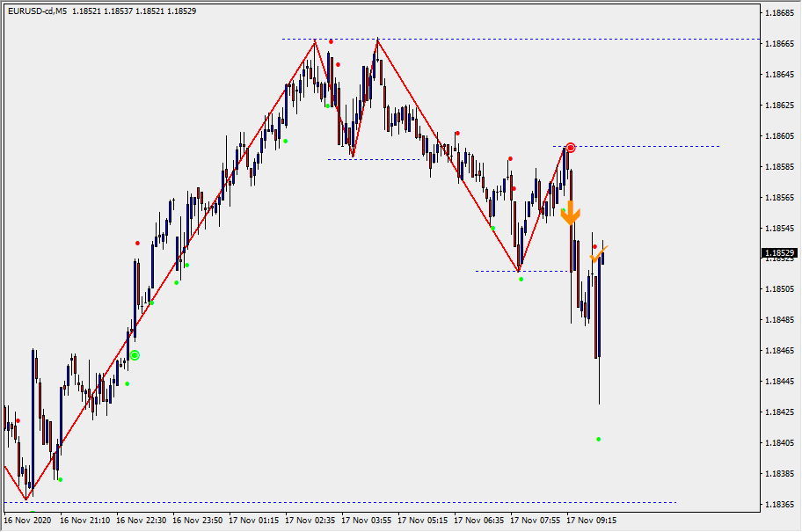Click the orange checkmark near the latest candle
This screenshot has width=802, height=532.
coord(599,254)
